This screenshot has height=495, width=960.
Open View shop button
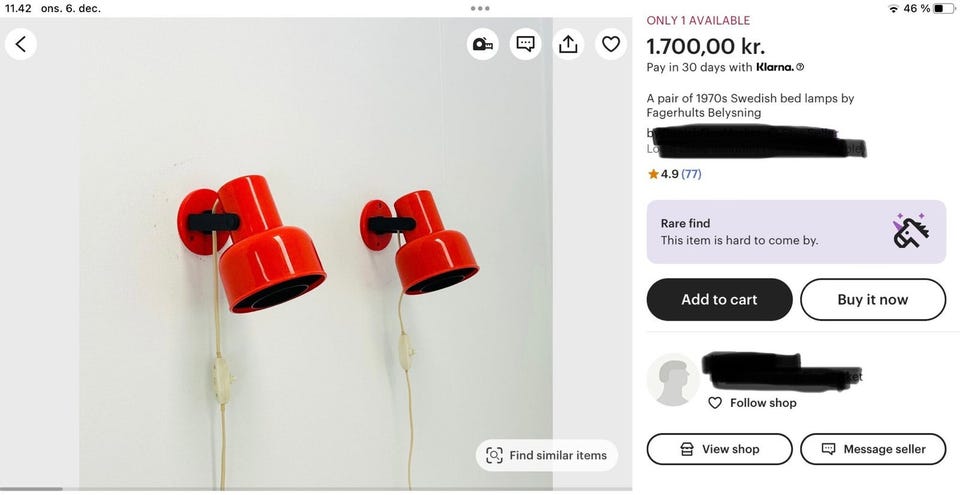(719, 449)
